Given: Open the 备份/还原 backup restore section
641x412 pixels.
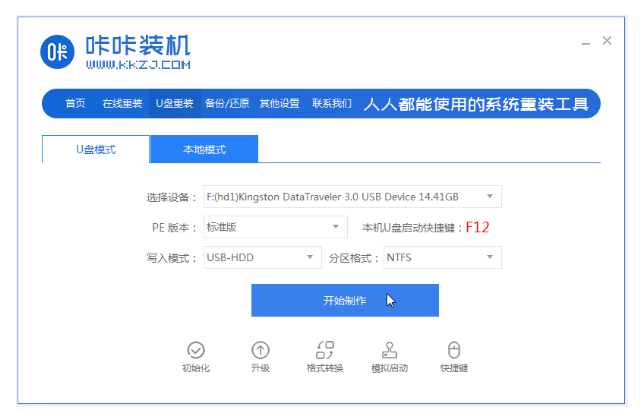Looking at the screenshot, I should (x=227, y=103).
